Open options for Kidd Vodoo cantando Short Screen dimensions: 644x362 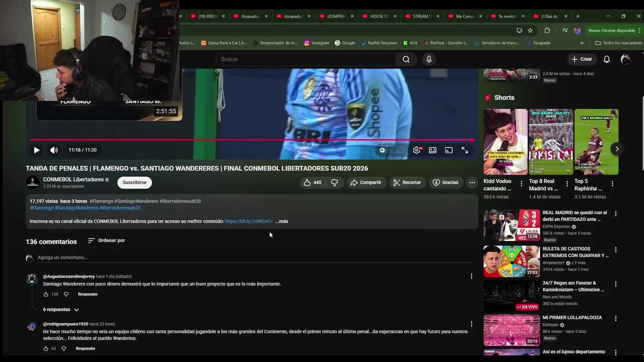(521, 184)
